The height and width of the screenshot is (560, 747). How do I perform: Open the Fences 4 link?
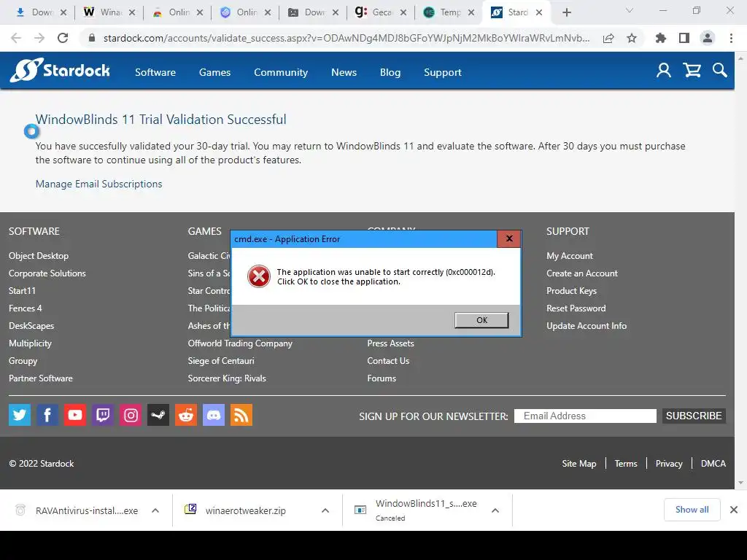pos(26,308)
